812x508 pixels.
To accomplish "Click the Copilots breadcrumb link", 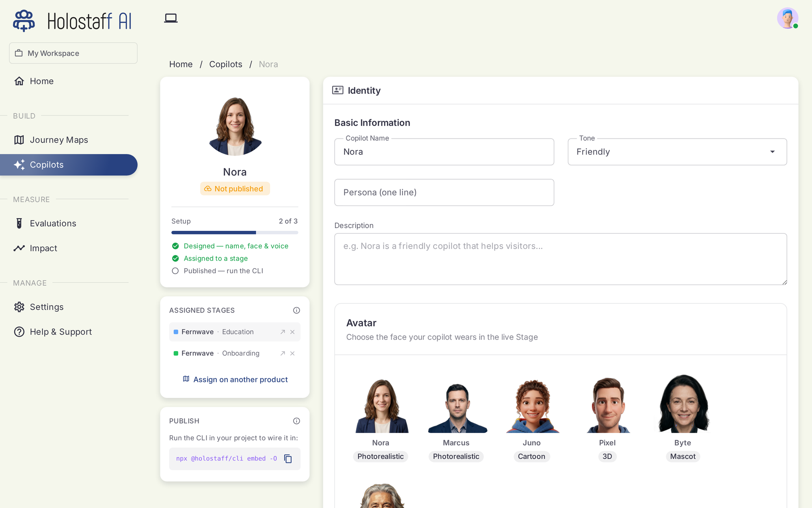I will (x=226, y=64).
